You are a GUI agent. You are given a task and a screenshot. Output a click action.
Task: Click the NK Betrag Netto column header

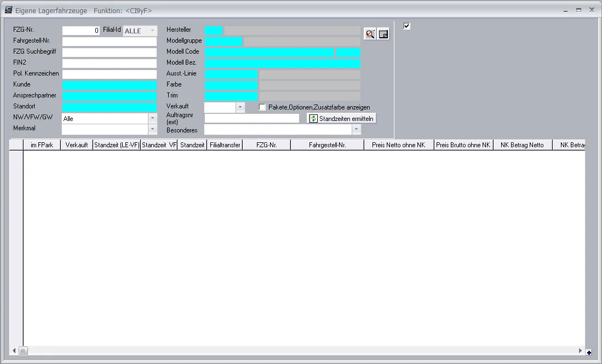tap(522, 145)
